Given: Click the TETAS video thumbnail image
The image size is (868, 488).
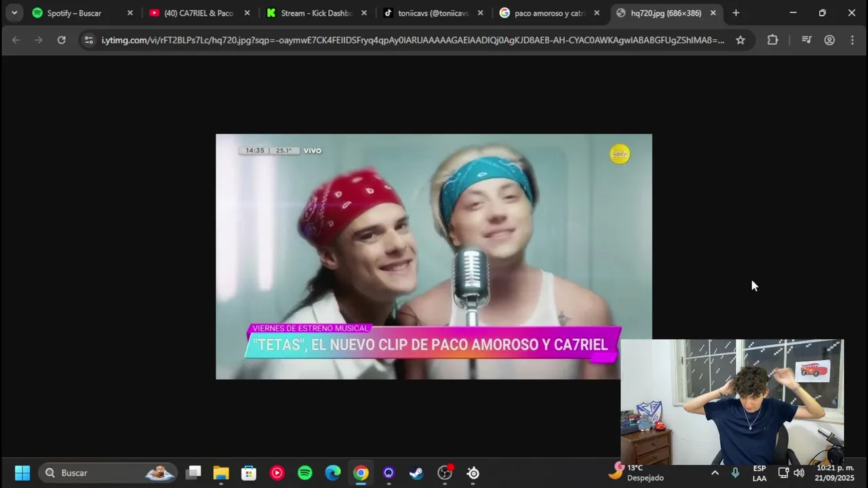Looking at the screenshot, I should [x=434, y=256].
